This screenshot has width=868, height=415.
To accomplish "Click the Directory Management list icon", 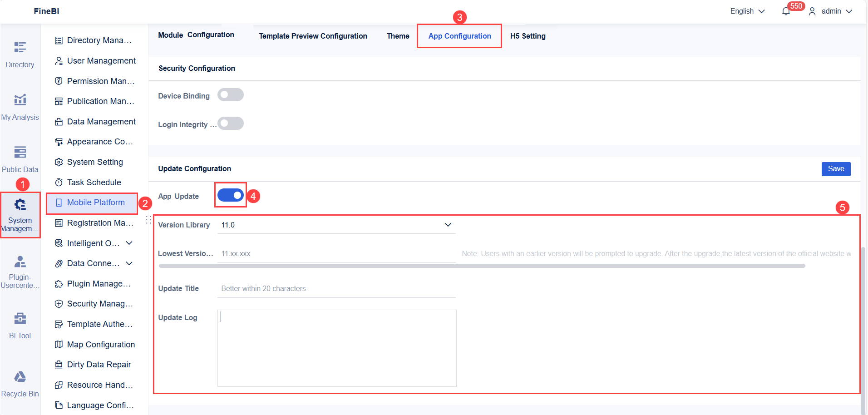I will [x=59, y=40].
